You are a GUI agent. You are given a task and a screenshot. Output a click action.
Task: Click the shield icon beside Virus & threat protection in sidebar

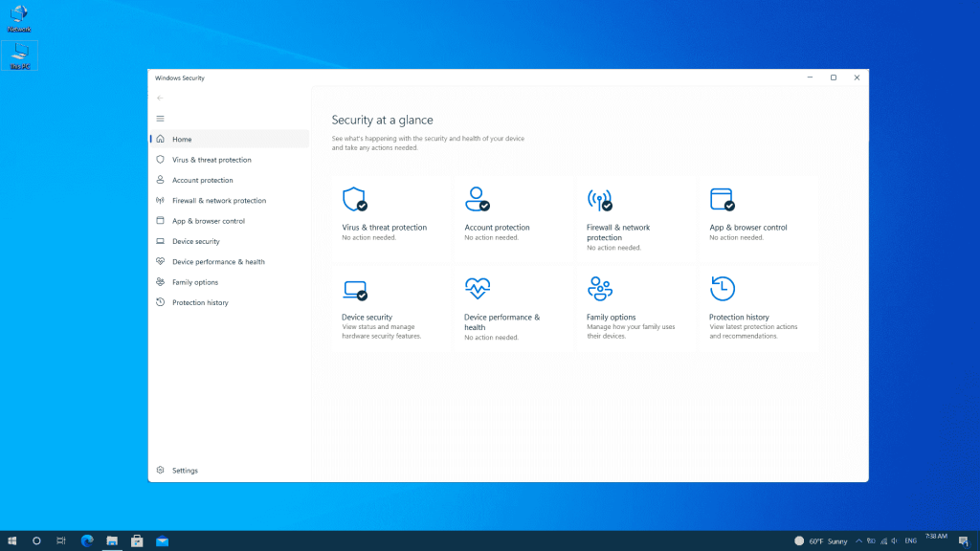click(x=160, y=160)
